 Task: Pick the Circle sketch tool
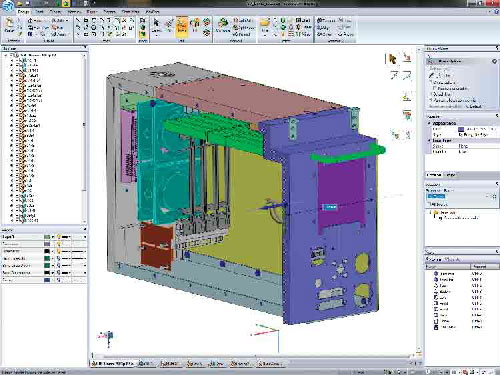tap(94, 27)
